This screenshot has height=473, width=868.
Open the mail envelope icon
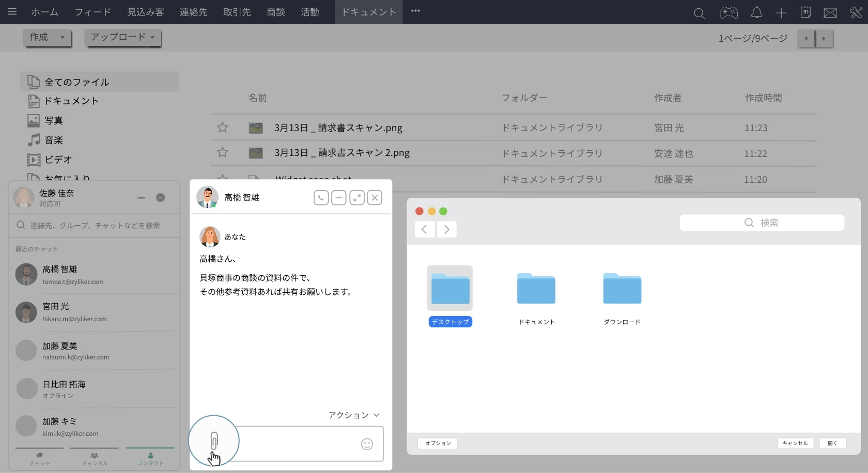pyautogui.click(x=830, y=13)
